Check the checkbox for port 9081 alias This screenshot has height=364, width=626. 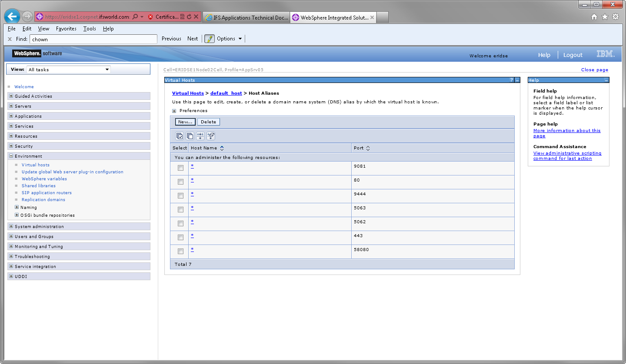[180, 167]
